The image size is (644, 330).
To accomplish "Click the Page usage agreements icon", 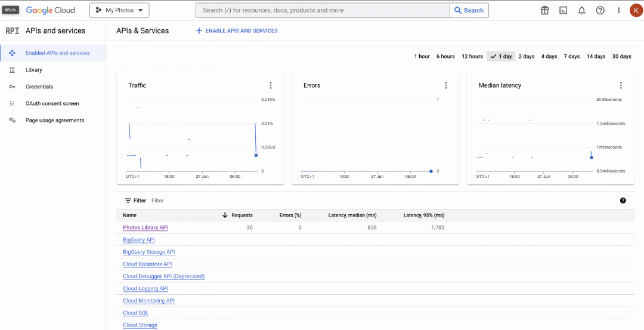I will click(x=12, y=121).
